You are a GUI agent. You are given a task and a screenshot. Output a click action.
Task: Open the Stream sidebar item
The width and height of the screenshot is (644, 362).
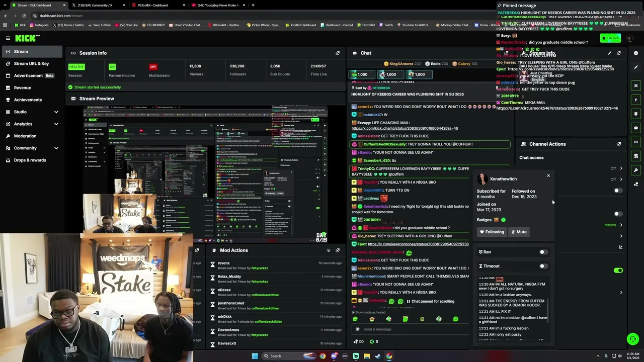pyautogui.click(x=31, y=51)
